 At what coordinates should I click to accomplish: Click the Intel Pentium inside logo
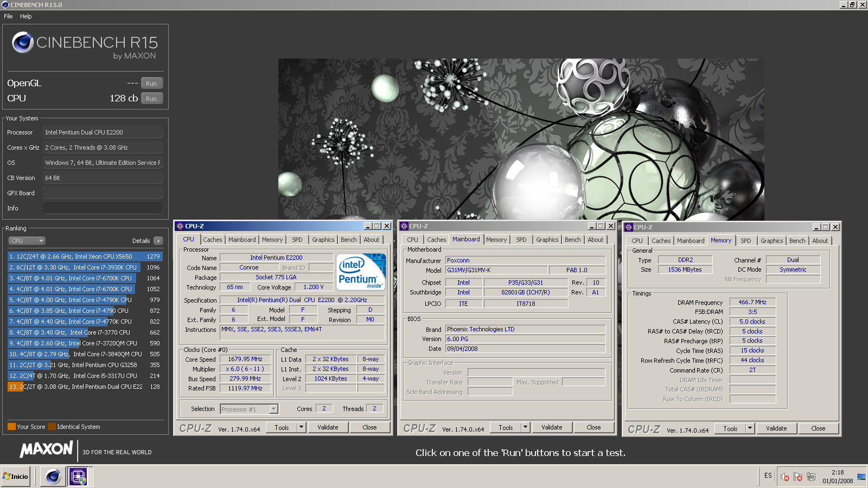pos(361,271)
